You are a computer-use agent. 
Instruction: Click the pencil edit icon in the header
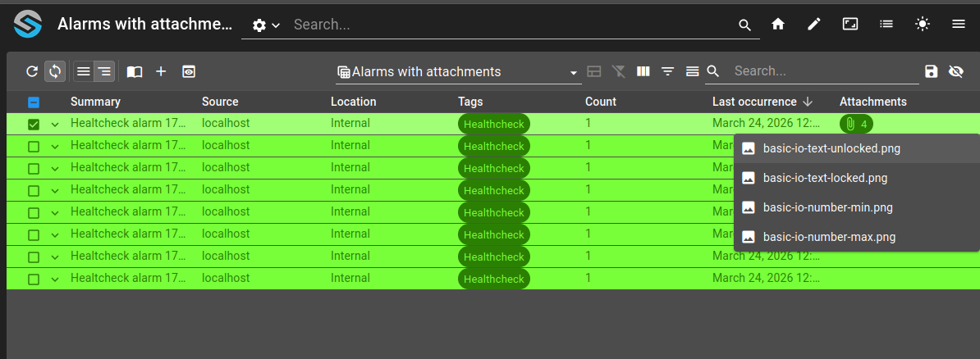[813, 25]
